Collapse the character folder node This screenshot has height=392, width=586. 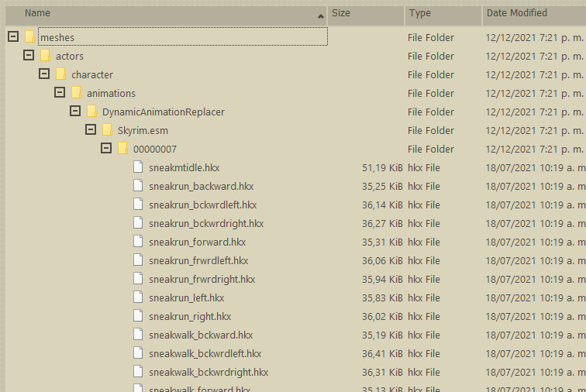[44, 74]
